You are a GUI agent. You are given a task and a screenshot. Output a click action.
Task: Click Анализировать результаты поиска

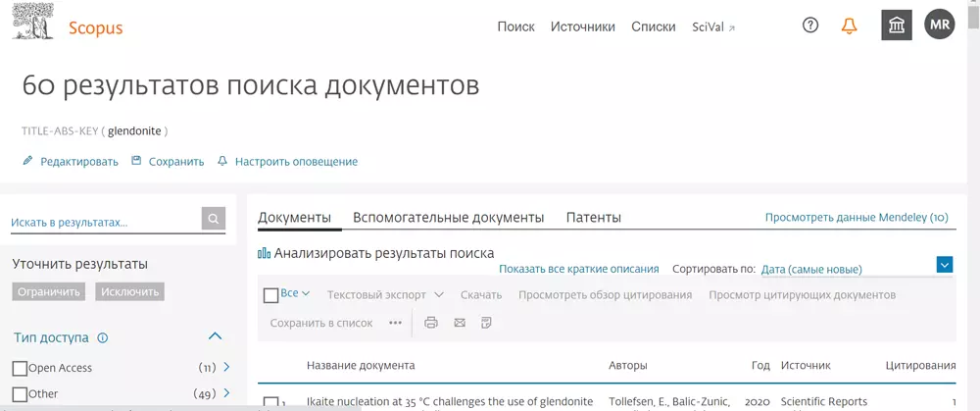pos(384,253)
